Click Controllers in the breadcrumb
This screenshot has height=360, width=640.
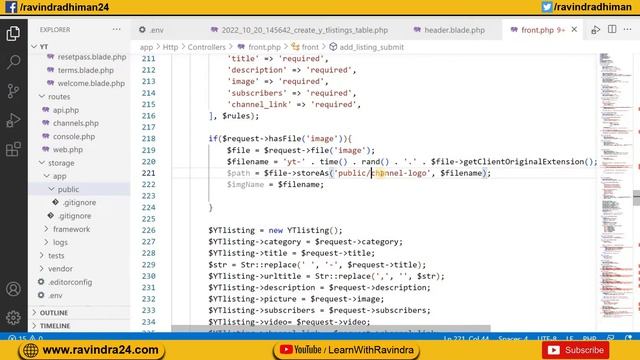pos(207,47)
